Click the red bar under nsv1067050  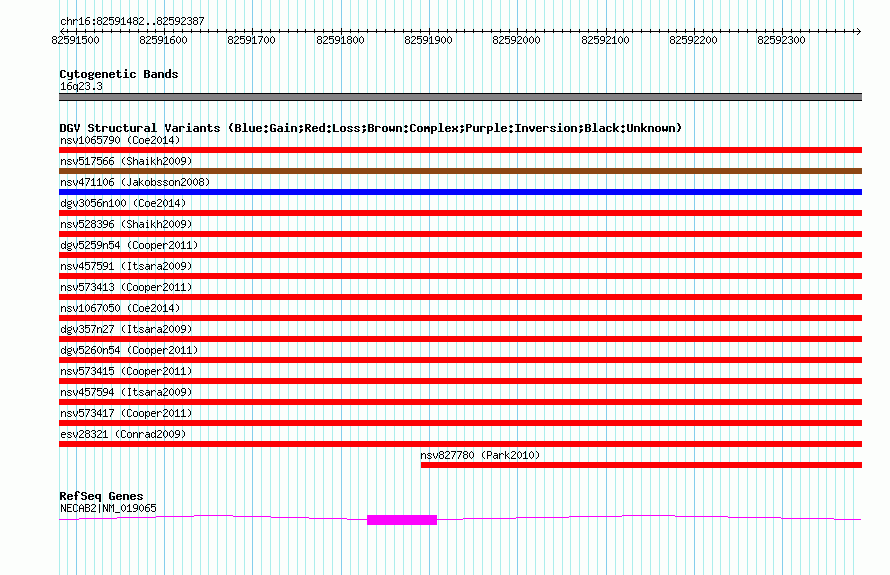click(460, 318)
